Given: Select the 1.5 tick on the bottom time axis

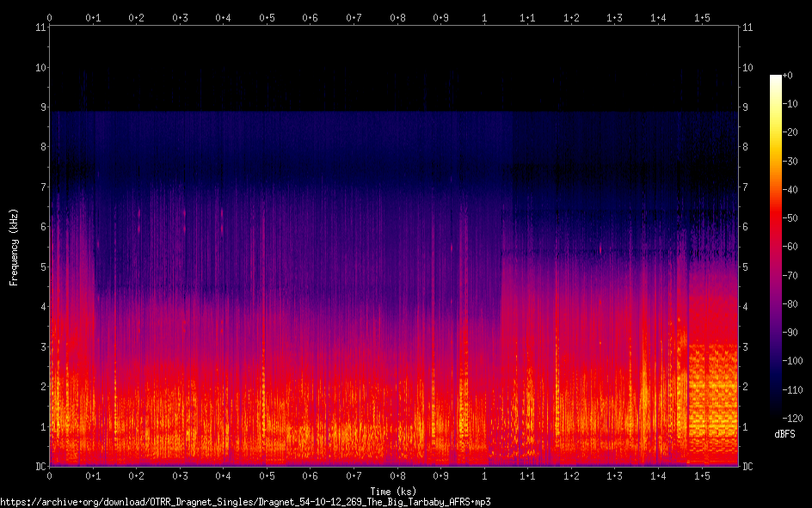Looking at the screenshot, I should (x=702, y=475).
